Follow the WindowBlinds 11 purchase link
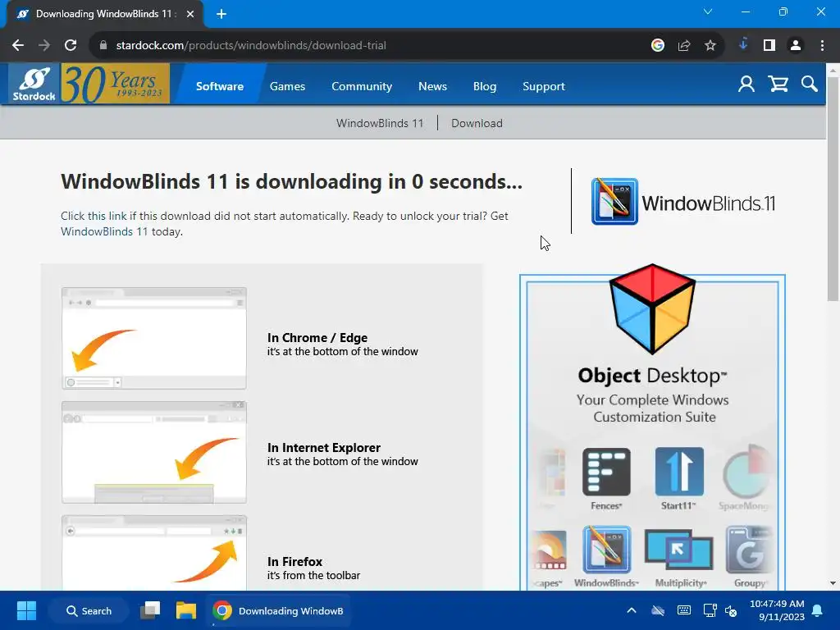840x630 pixels. click(104, 231)
